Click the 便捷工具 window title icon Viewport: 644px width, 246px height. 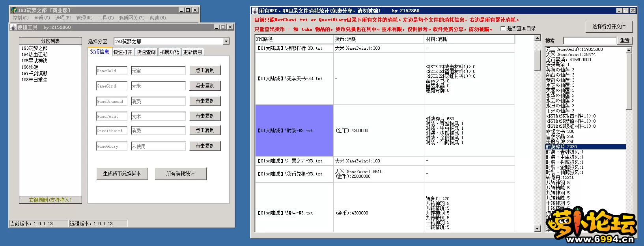[13, 27]
